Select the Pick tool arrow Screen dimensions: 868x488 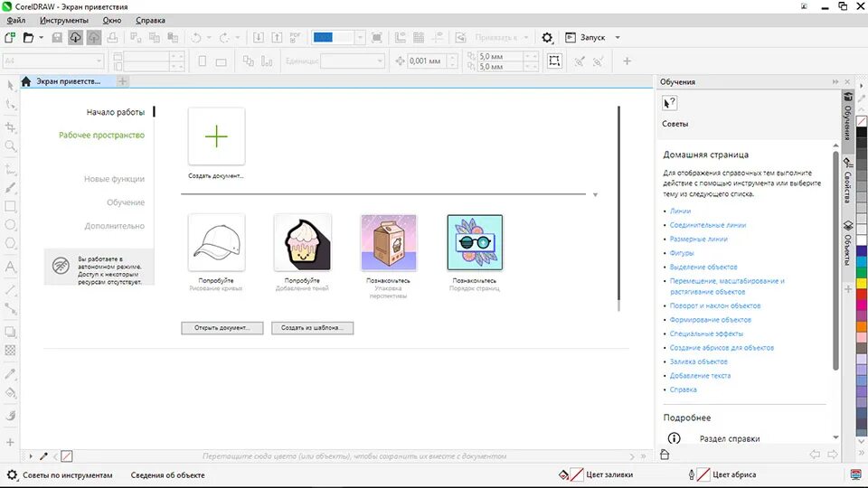(x=11, y=85)
